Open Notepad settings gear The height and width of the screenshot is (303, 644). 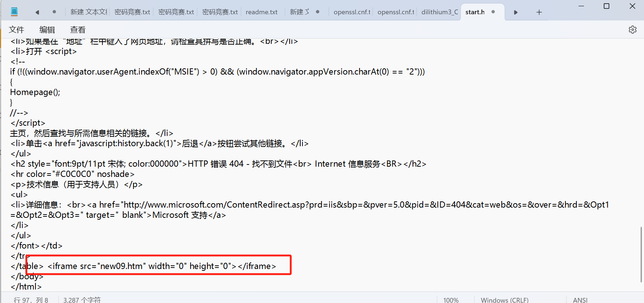[633, 30]
